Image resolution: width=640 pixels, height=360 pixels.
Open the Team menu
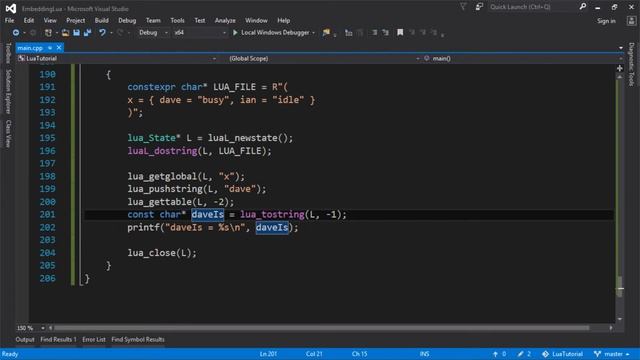pyautogui.click(x=153, y=20)
